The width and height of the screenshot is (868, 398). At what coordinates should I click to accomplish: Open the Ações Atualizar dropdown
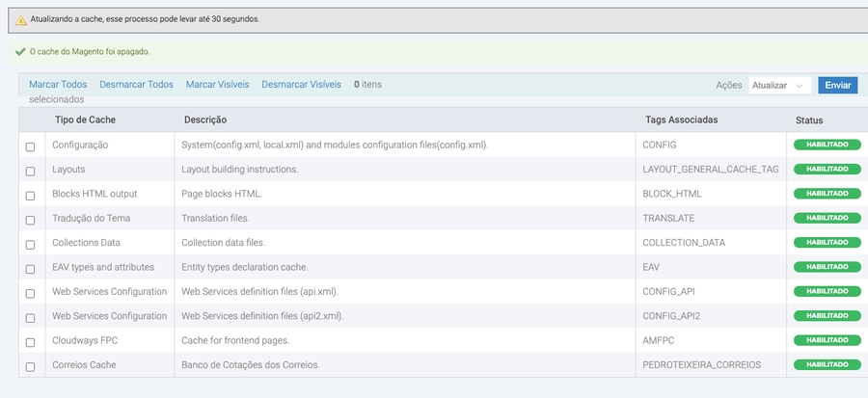pos(779,85)
